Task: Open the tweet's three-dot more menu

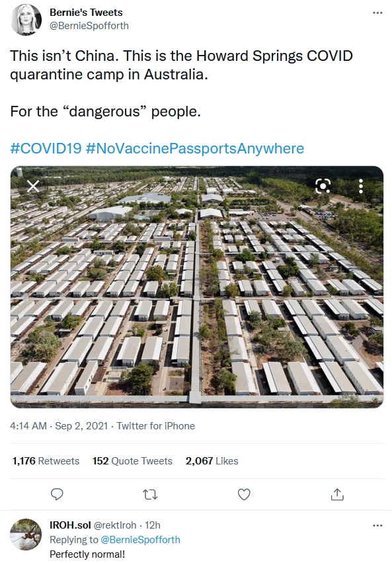Action: point(377,13)
